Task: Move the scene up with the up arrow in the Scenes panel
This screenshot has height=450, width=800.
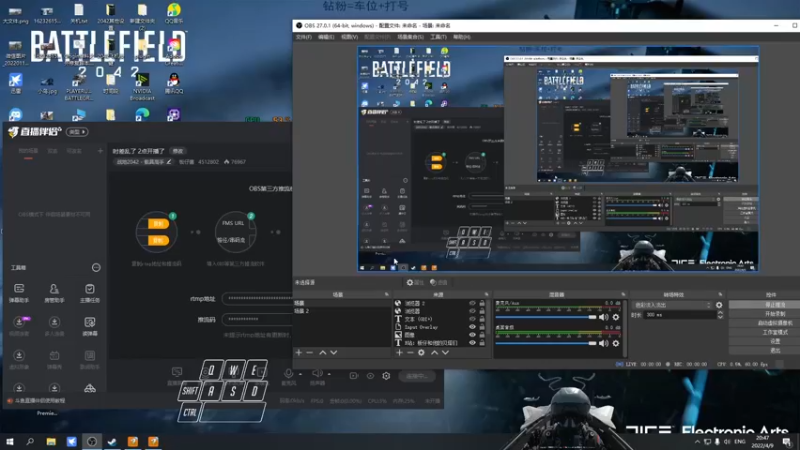Action: pyautogui.click(x=322, y=353)
